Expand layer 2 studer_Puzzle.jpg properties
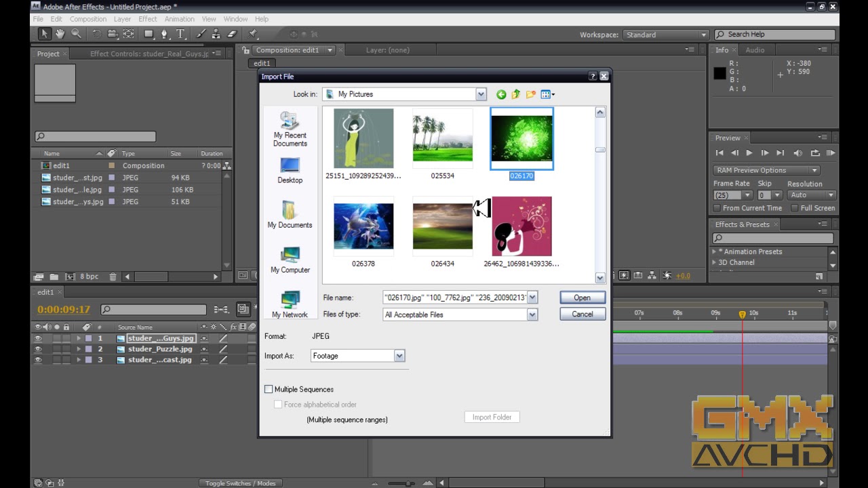The image size is (868, 488). (79, 349)
